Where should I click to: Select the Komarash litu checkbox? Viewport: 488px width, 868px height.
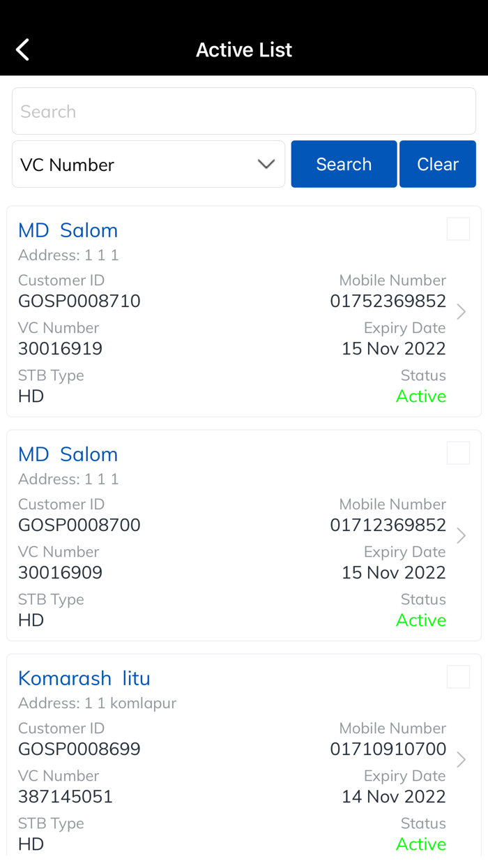click(458, 677)
